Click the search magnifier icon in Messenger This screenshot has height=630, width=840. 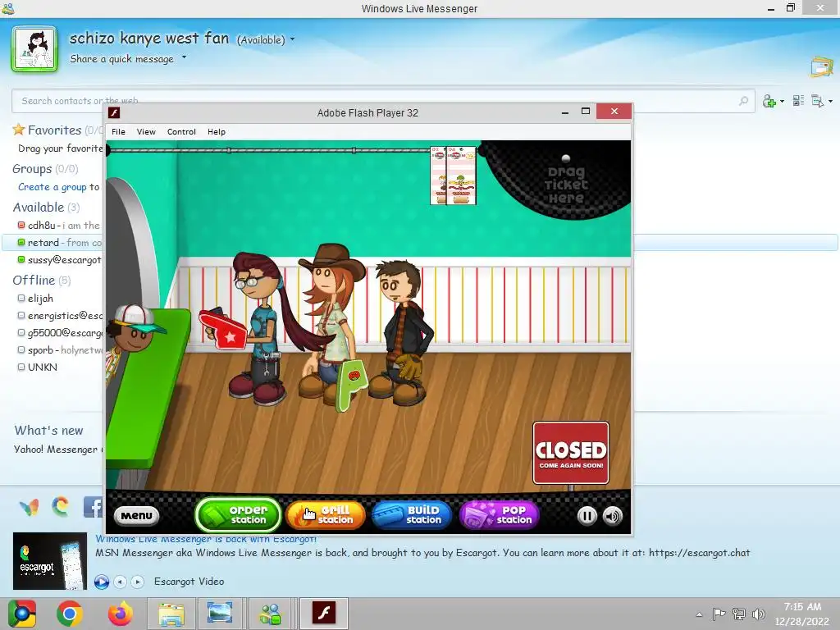point(743,100)
